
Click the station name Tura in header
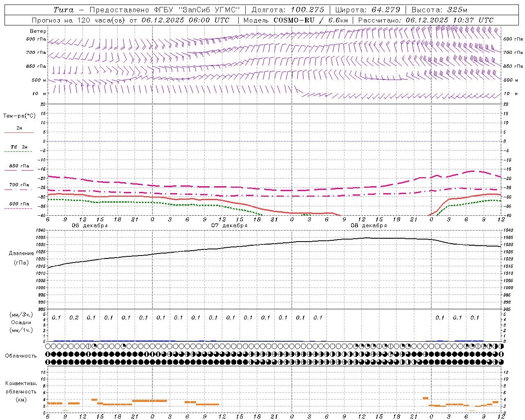pyautogui.click(x=64, y=10)
